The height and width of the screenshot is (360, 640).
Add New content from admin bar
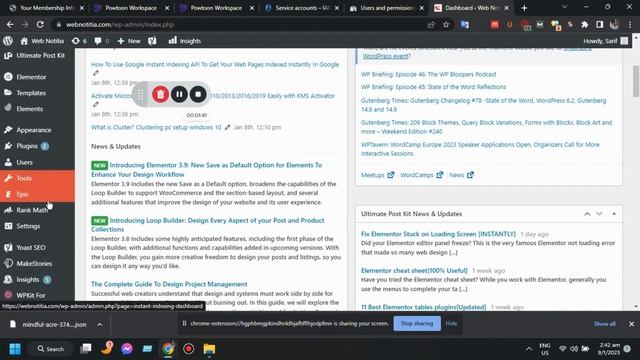[129, 41]
